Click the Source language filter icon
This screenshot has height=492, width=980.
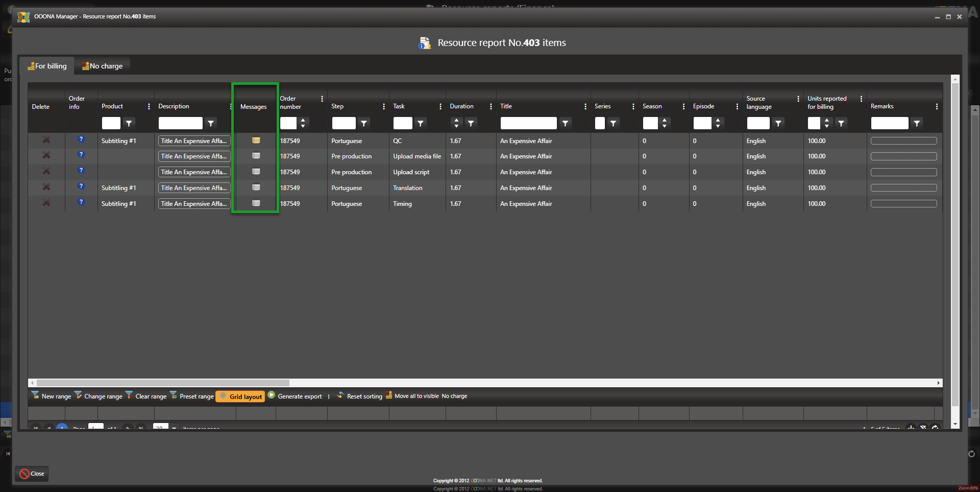(x=778, y=123)
